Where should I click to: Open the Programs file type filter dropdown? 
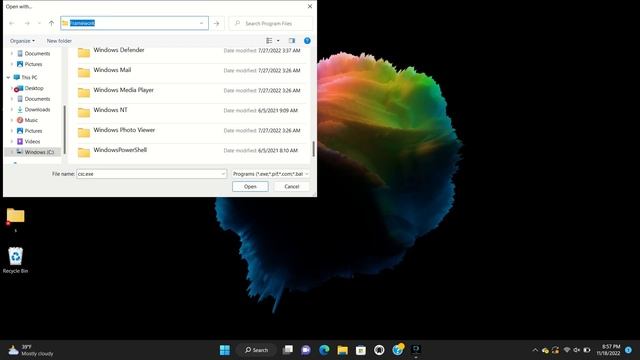pos(270,174)
